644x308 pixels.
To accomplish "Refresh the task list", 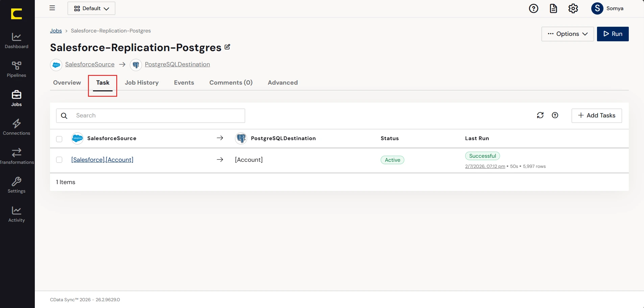I will [540, 115].
